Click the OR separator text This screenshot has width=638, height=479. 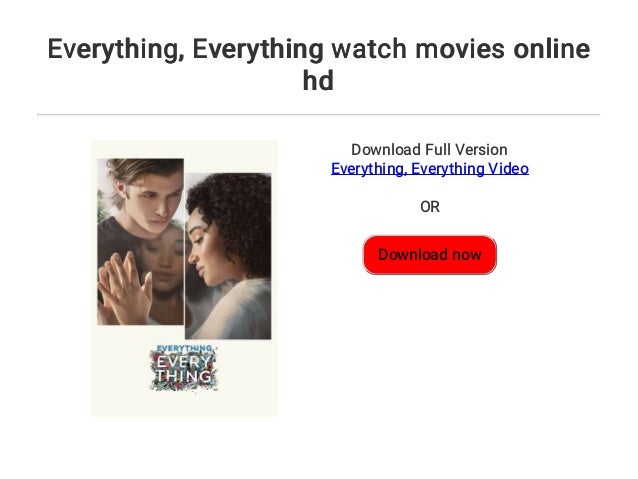pyautogui.click(x=430, y=207)
